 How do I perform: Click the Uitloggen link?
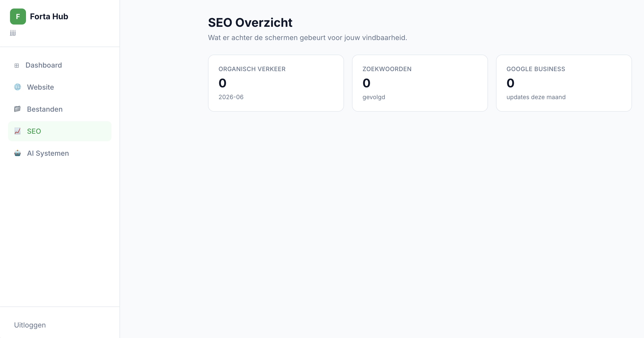tap(30, 325)
